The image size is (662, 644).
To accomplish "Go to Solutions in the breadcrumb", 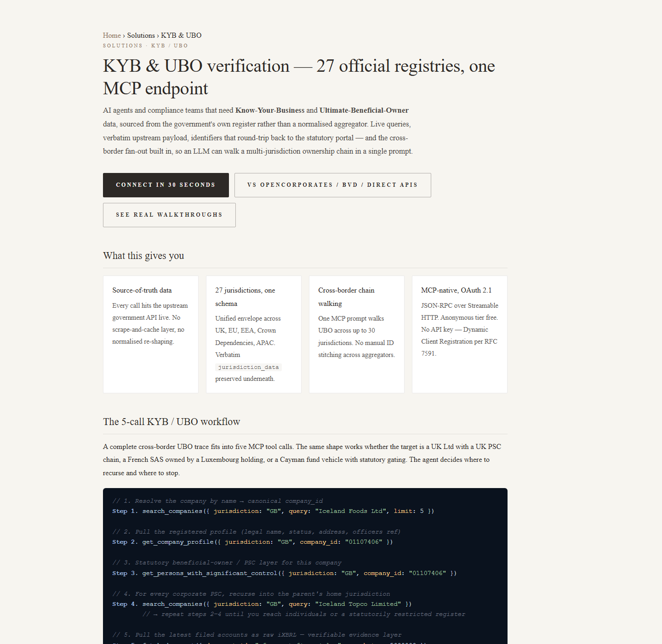I will point(141,35).
